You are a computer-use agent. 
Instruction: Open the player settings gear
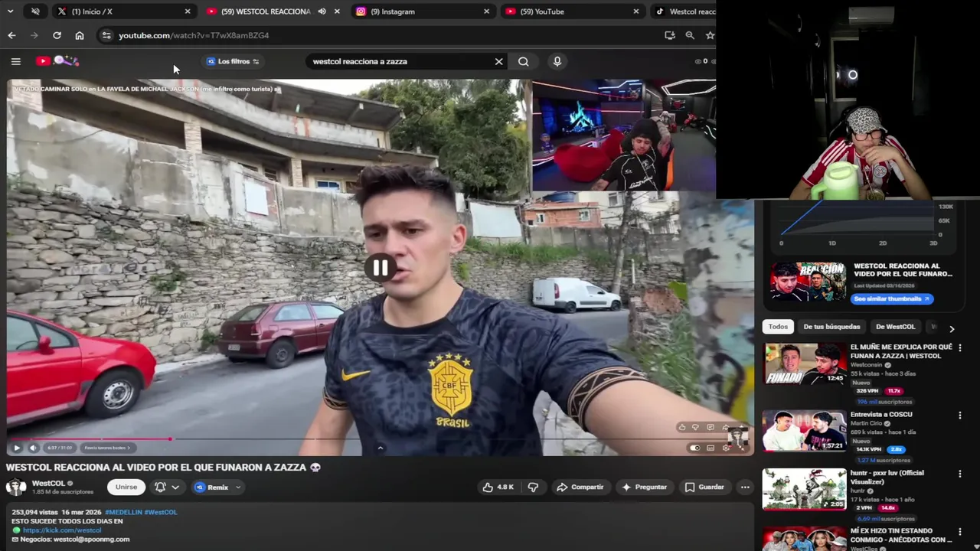click(x=726, y=448)
